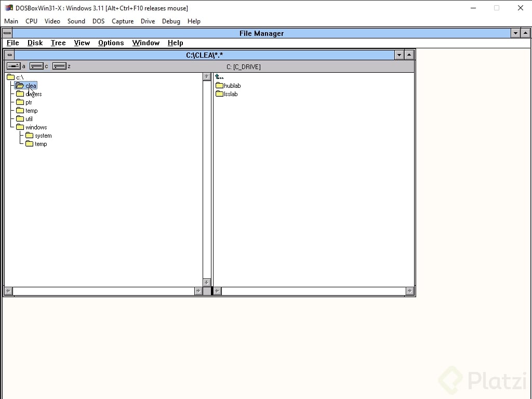
Task: Click file pane scroll right arrow
Action: 410,291
